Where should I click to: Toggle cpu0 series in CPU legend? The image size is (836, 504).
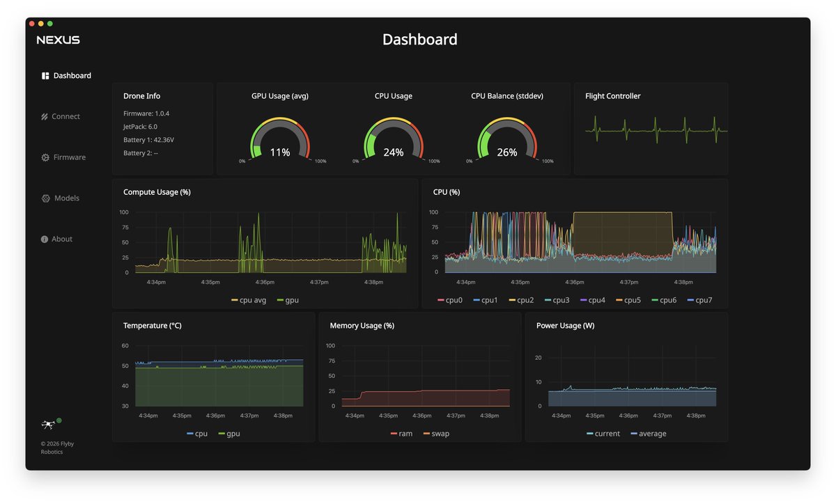point(450,300)
